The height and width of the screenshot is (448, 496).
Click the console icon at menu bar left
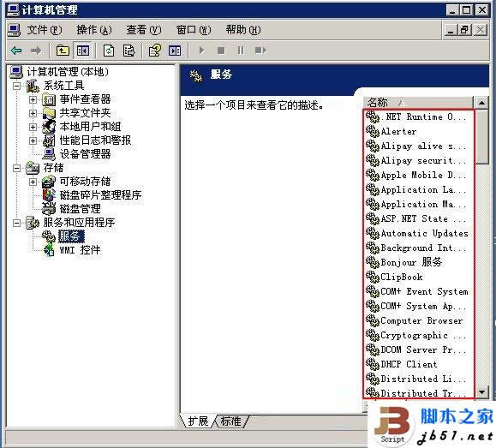(x=14, y=30)
